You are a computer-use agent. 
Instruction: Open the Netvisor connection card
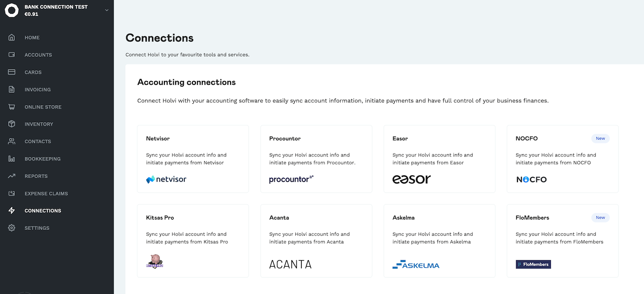point(193,159)
